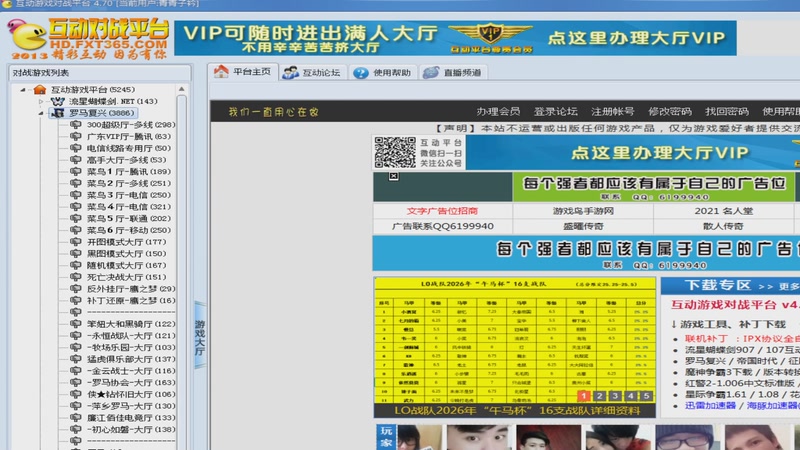Screen dimensions: 800x450
Task: Click the hall icon of 广东VIP厅-腾讯
Action: (x=76, y=136)
